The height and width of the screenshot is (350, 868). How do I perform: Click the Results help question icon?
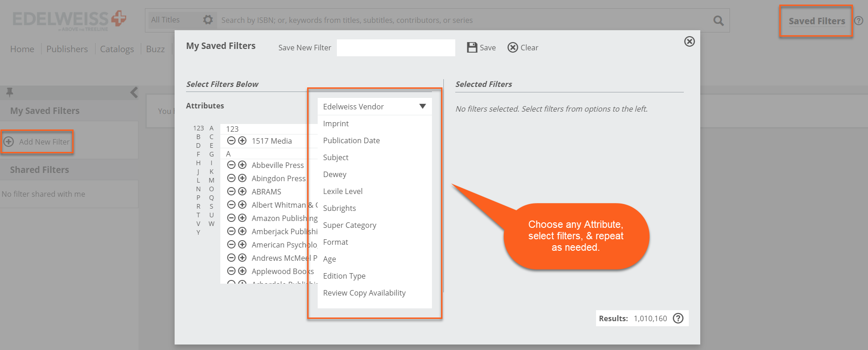[x=678, y=318]
